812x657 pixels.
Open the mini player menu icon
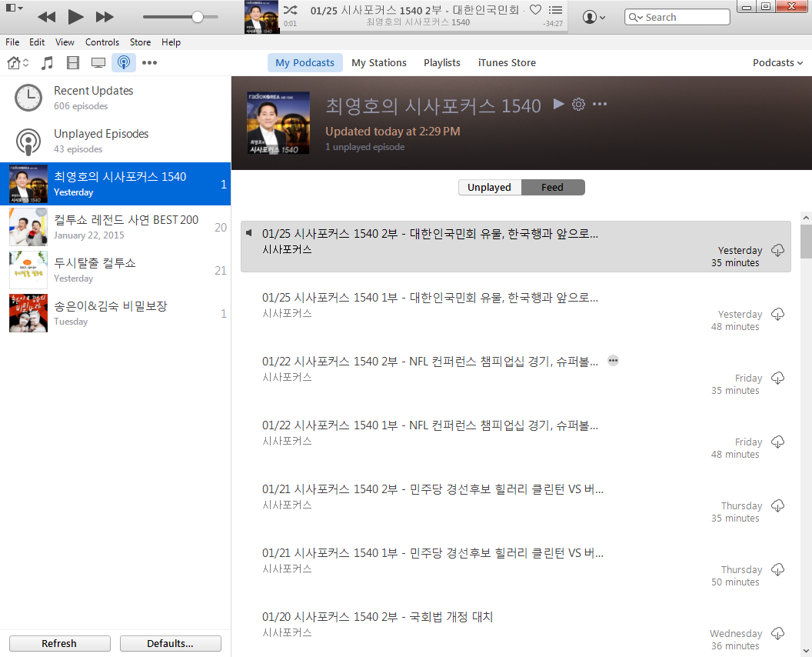(14, 8)
